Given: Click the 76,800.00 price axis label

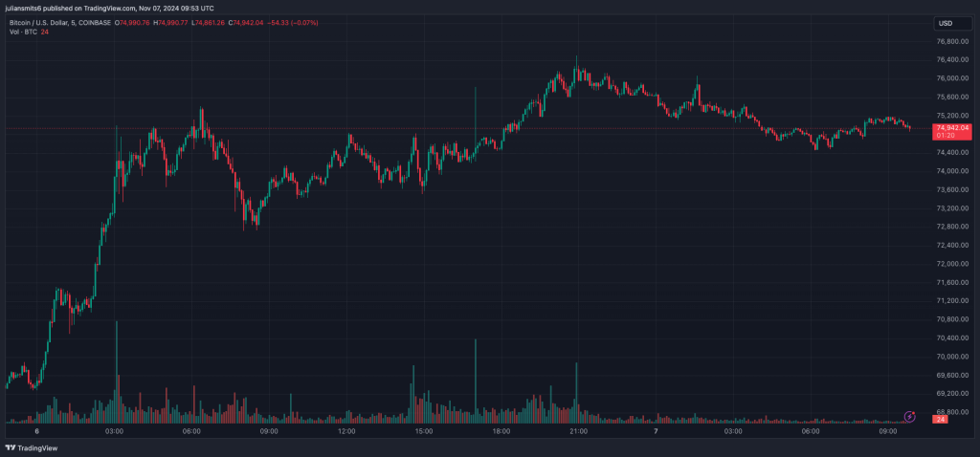Looking at the screenshot, I should pyautogui.click(x=952, y=42).
